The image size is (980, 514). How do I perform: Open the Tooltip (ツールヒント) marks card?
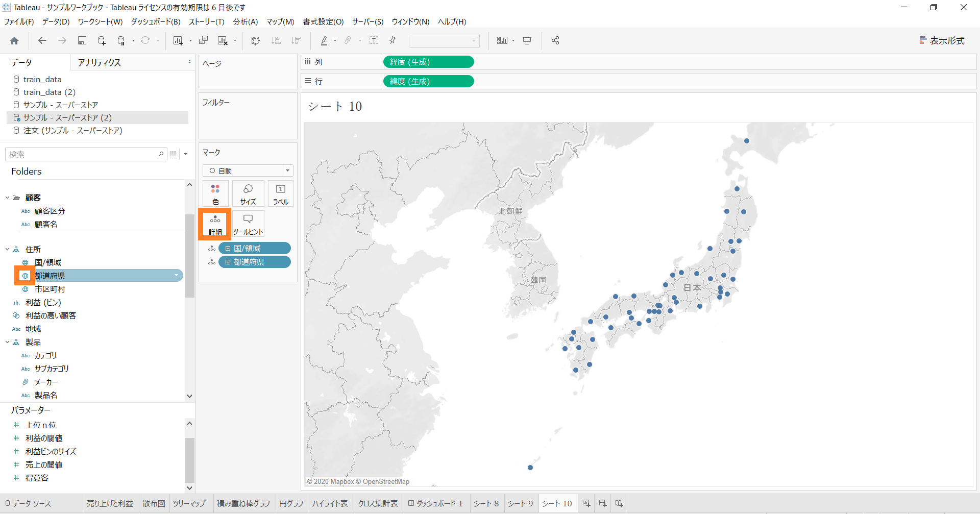pyautogui.click(x=248, y=224)
